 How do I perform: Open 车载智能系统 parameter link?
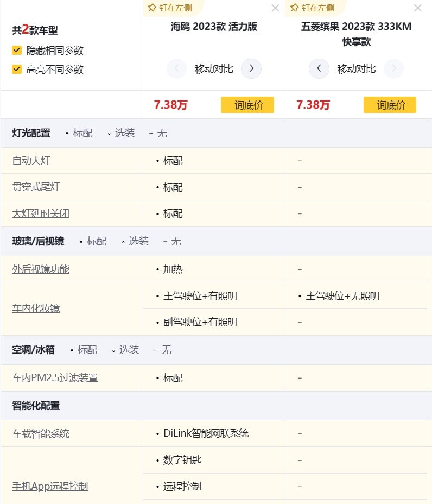41,433
